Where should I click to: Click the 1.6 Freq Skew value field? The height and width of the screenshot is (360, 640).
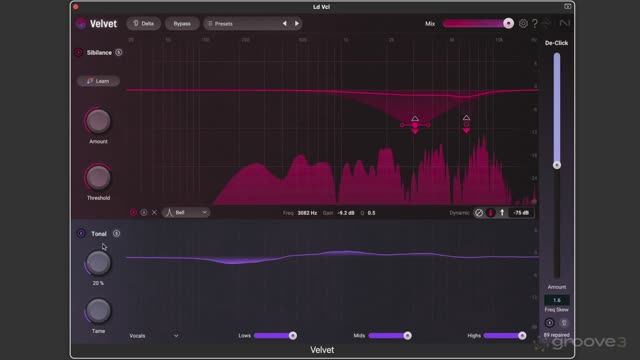pyautogui.click(x=557, y=300)
